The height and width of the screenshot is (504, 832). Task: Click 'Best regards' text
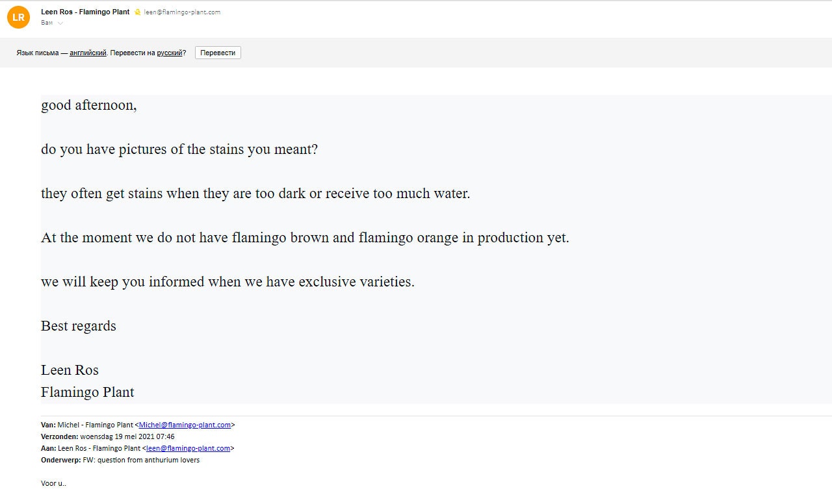click(79, 326)
